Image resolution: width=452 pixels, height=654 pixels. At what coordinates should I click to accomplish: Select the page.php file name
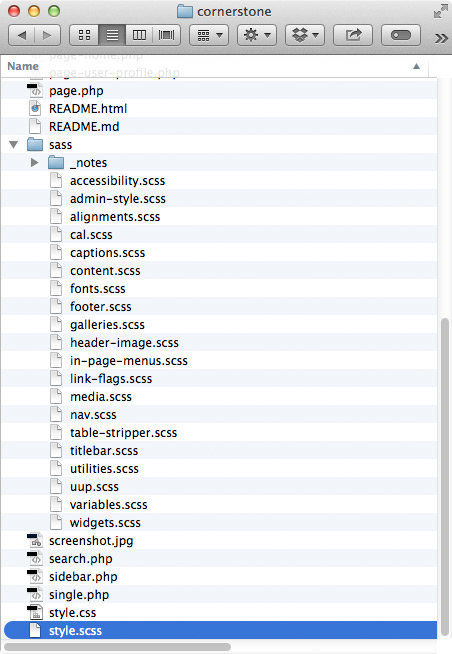point(76,91)
